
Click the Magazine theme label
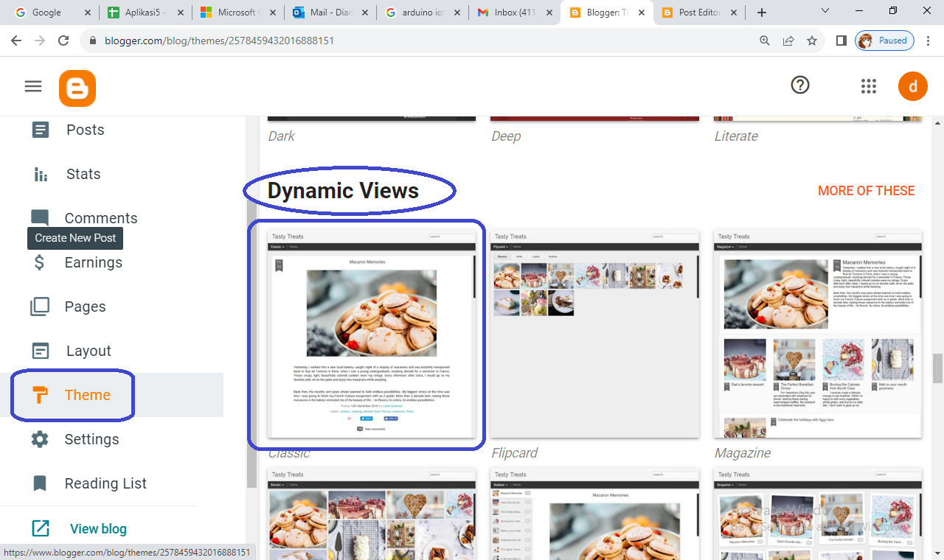tap(743, 452)
